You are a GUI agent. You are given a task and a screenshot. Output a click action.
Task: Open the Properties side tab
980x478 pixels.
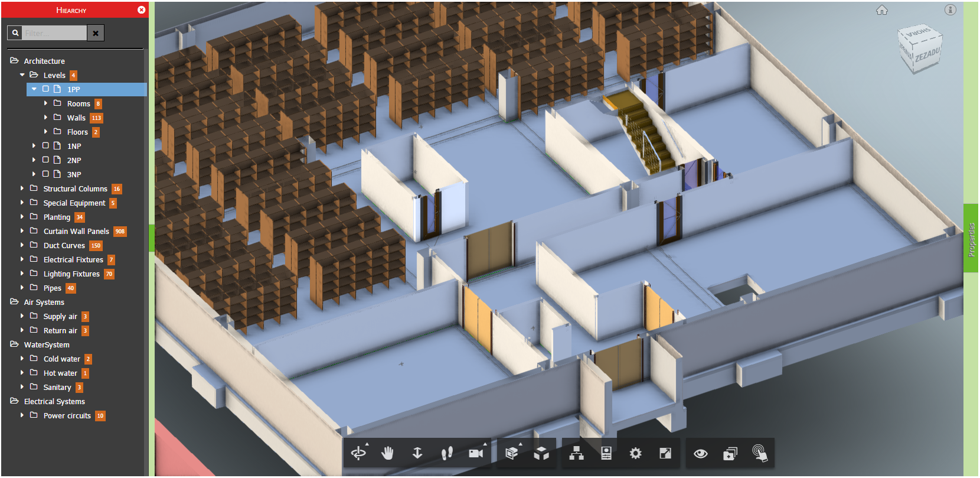point(971,239)
